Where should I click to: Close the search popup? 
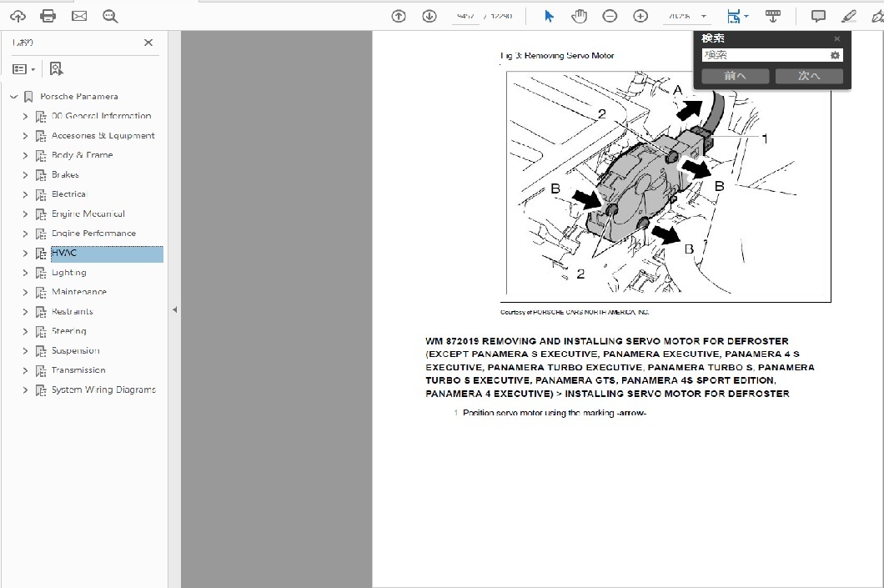coord(837,38)
